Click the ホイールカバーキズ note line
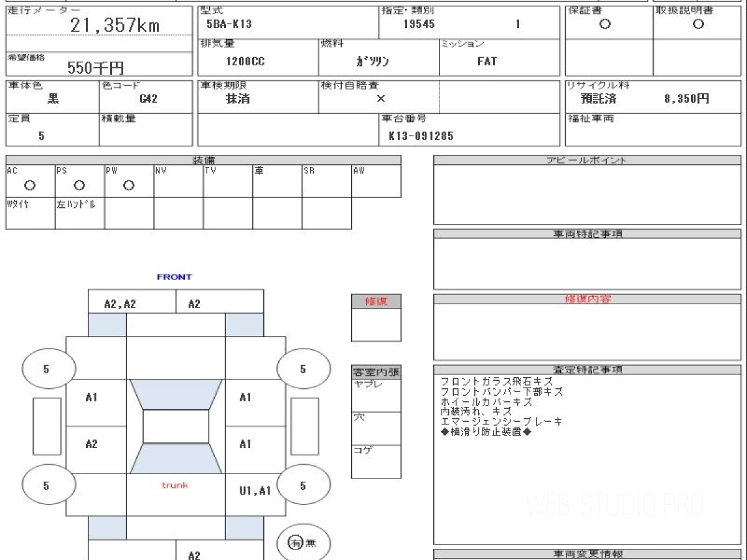 point(486,402)
